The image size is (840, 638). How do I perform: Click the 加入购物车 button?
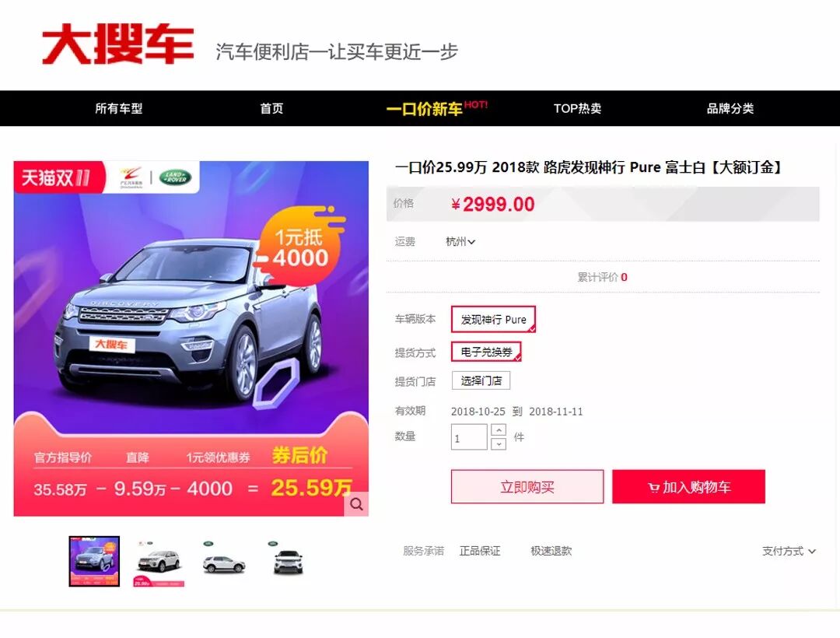(689, 487)
